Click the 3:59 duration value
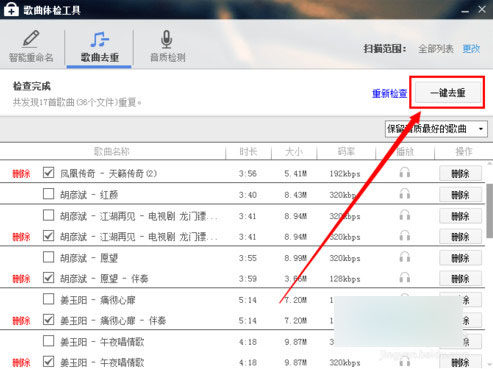Image resolution: width=493 pixels, height=369 pixels. (x=248, y=279)
